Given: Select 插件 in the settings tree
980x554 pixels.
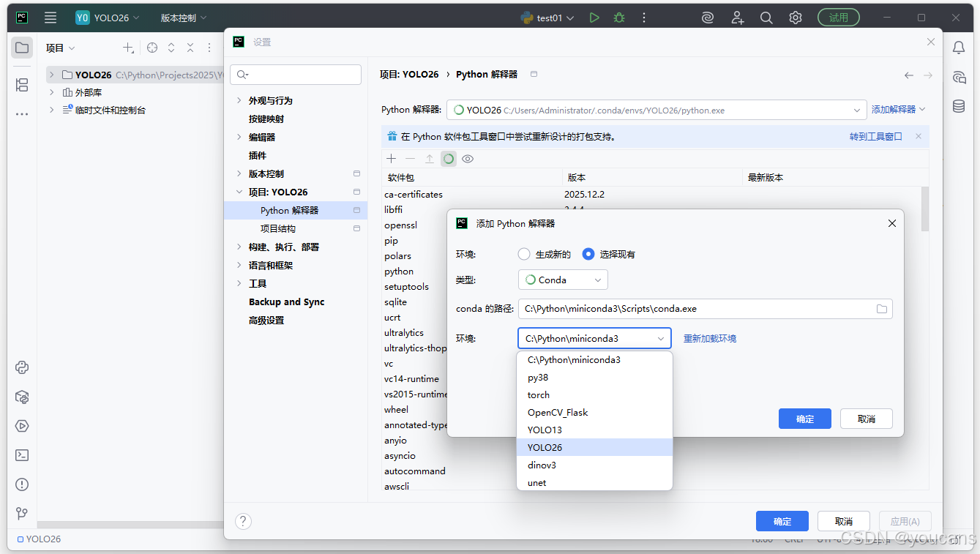Looking at the screenshot, I should click(x=258, y=155).
